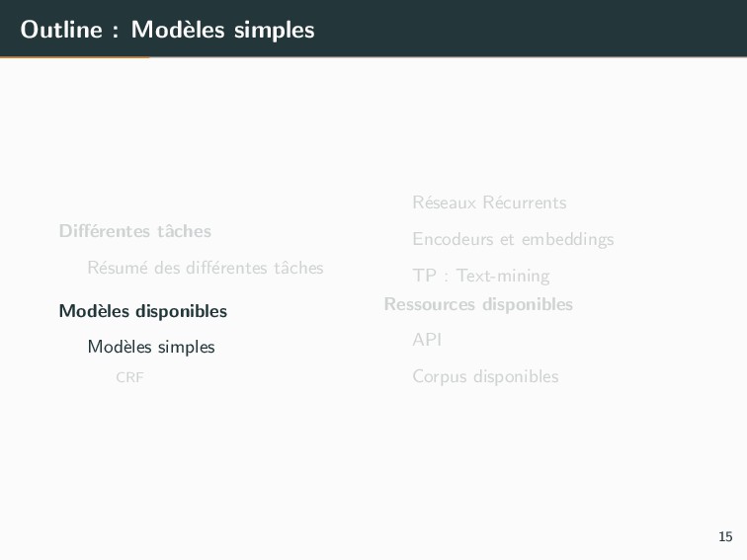Viewport: 747px width, 560px height.
Task: Open the Différentes tâches section link
Action: point(135,231)
